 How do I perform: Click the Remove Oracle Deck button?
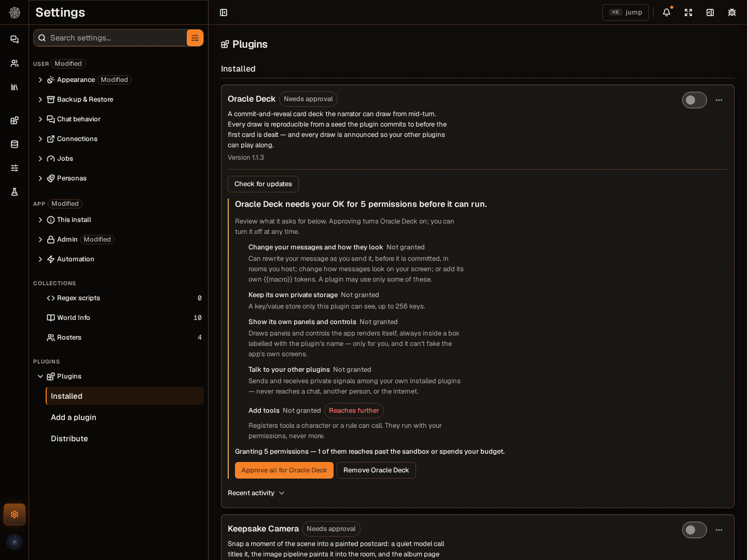tap(376, 470)
